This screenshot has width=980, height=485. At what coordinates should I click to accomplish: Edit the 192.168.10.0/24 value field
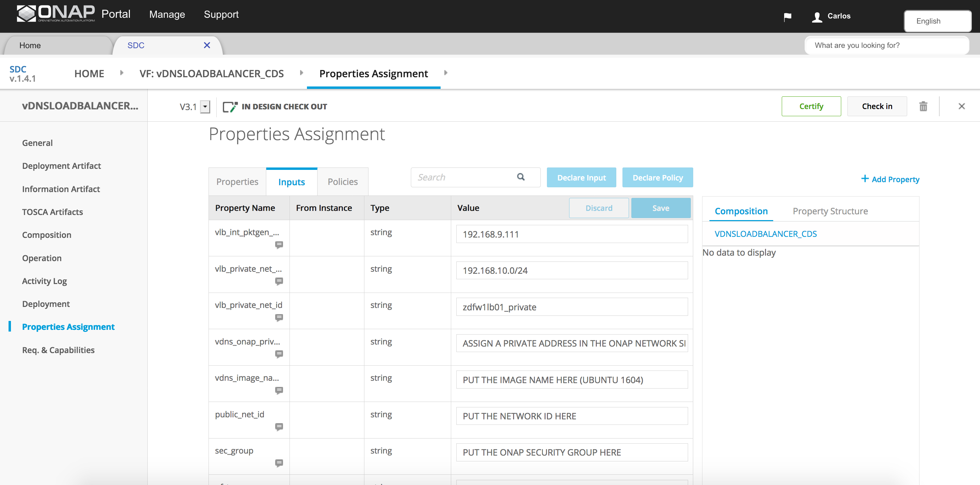pyautogui.click(x=572, y=270)
